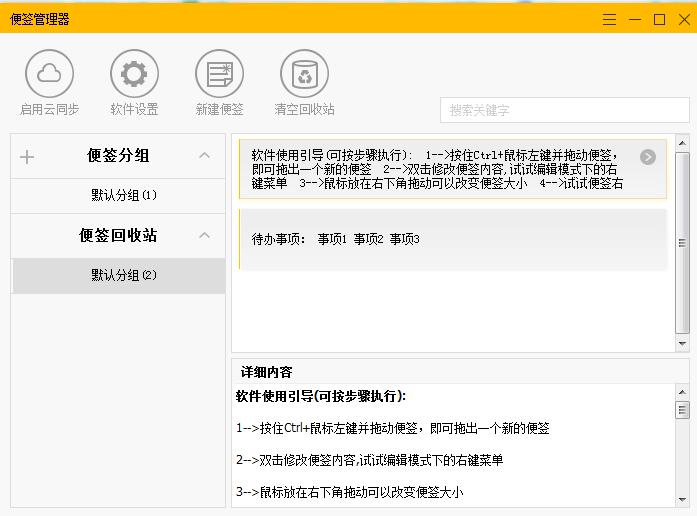Select the 软件使用引导 note card
This screenshot has height=516, width=697.
coord(453,169)
